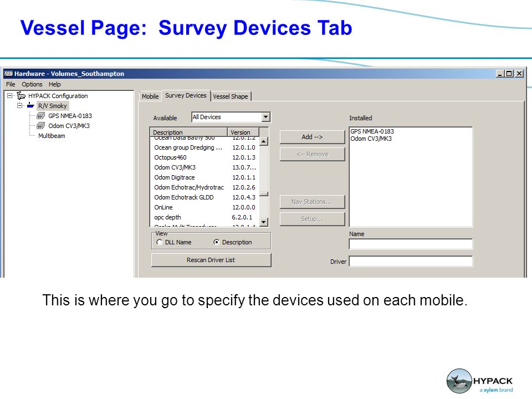The image size is (532, 399).
Task: Click the HYPACK Configuration tree icon
Action: tap(21, 96)
